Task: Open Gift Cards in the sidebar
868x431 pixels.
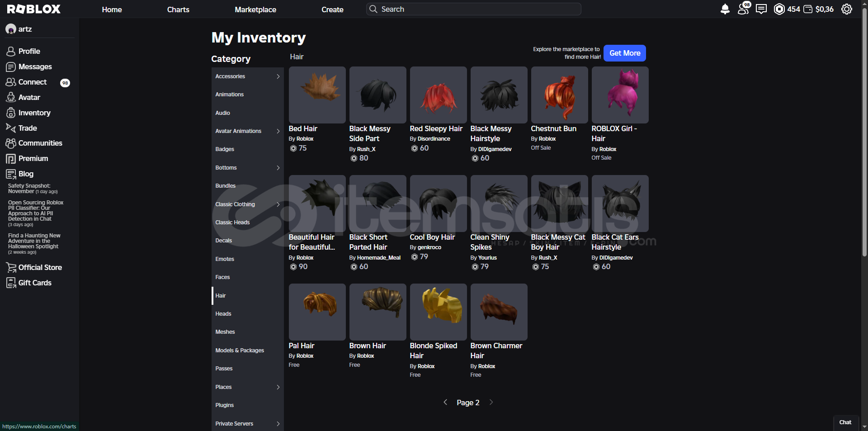Action: (34, 283)
